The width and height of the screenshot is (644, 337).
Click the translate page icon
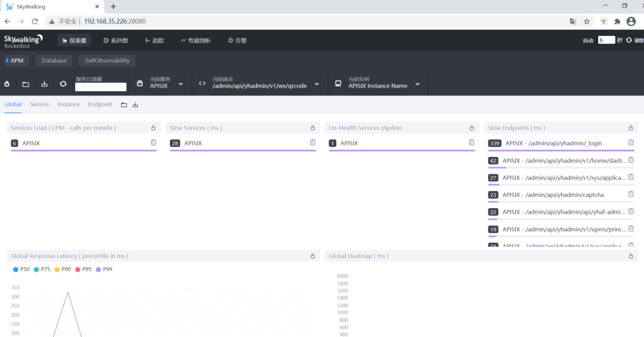(x=573, y=21)
